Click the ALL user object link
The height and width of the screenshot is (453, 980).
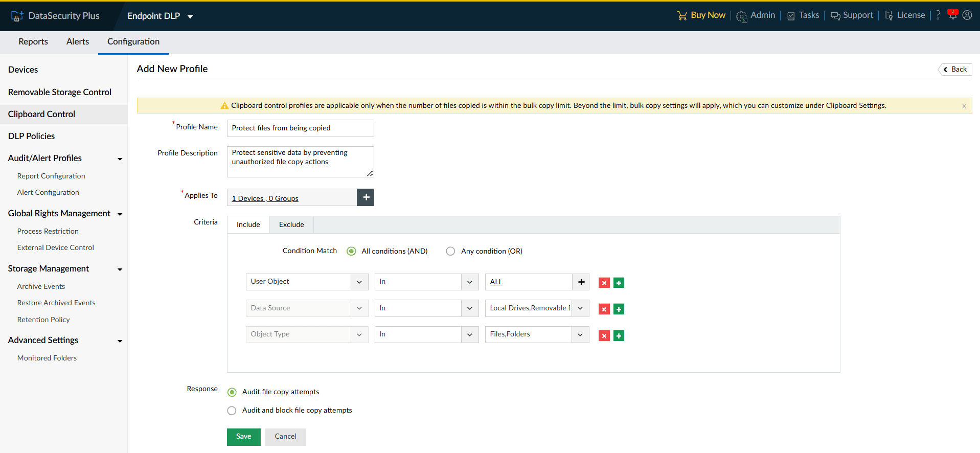496,282
